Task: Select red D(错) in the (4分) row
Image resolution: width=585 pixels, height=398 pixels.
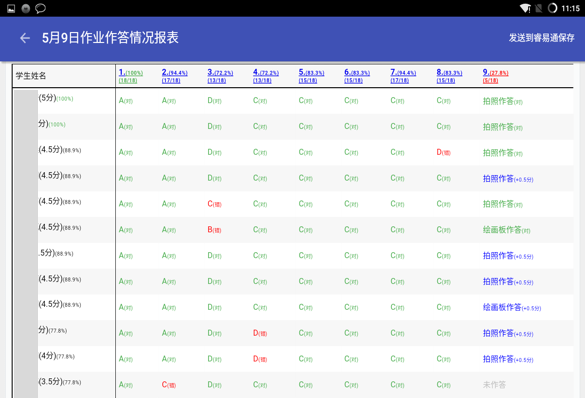Action: click(x=260, y=359)
